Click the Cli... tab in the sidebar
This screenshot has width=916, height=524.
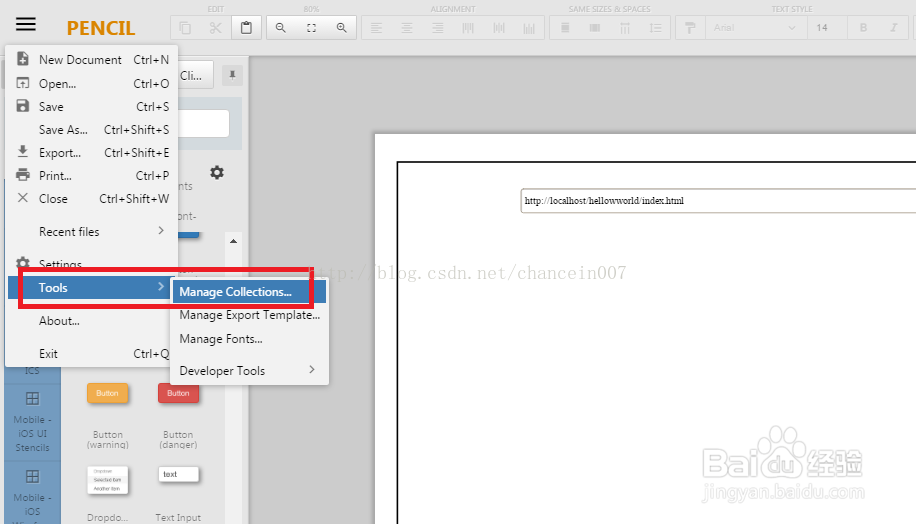click(195, 75)
